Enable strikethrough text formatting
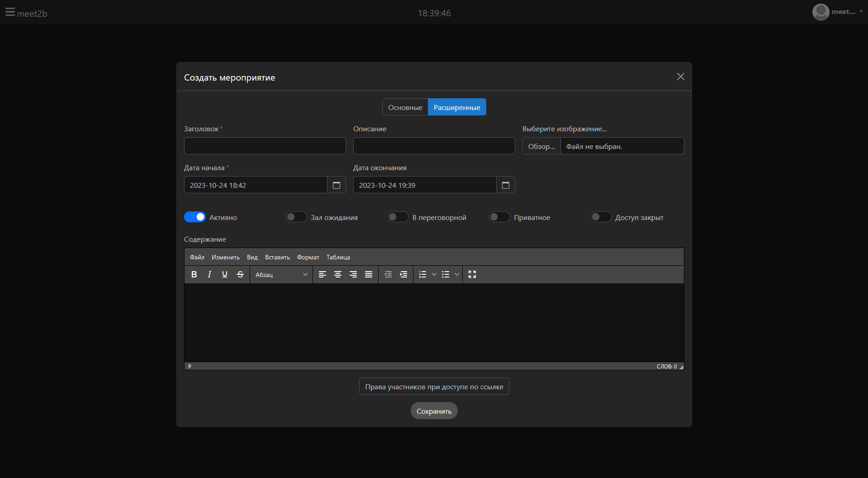 (x=240, y=274)
